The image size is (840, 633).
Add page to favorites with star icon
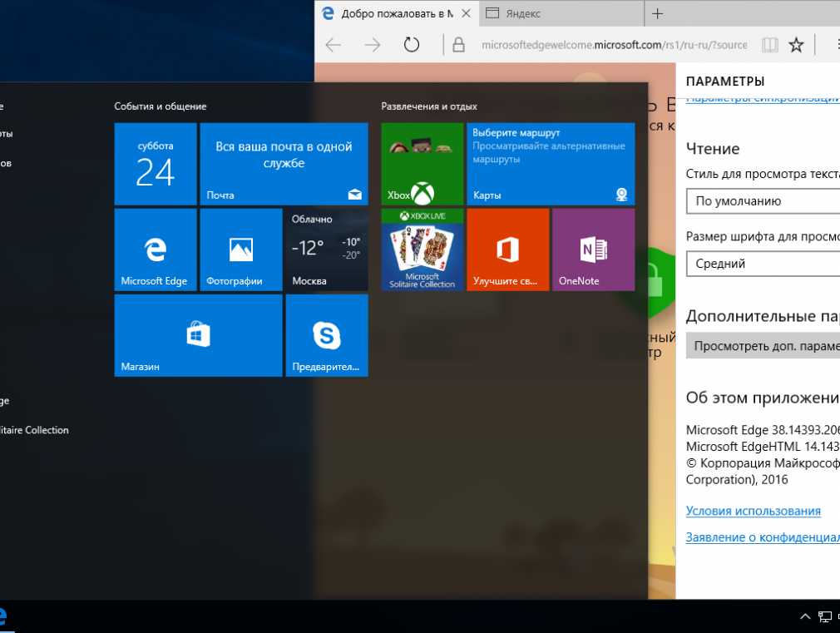tap(796, 45)
